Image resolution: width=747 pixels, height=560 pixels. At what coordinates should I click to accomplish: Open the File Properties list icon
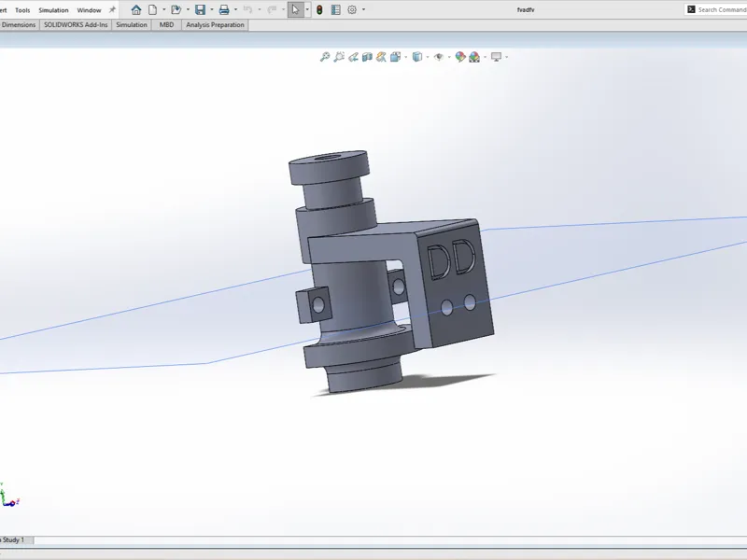336,9
